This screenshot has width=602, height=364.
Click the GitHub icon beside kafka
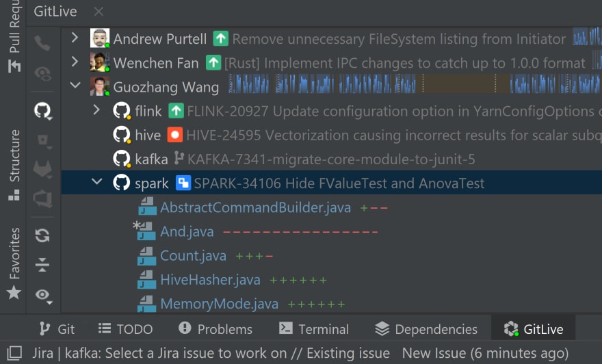coord(122,159)
